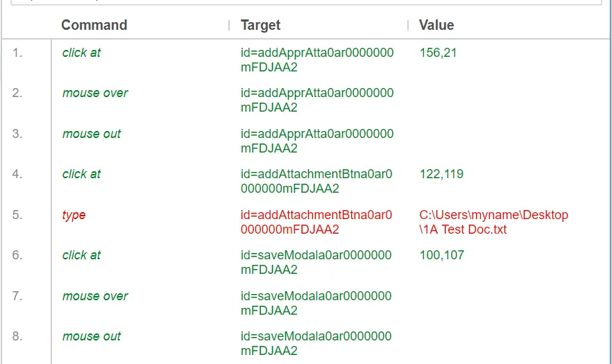
Task: Select row 4 click at command
Action: click(81, 174)
